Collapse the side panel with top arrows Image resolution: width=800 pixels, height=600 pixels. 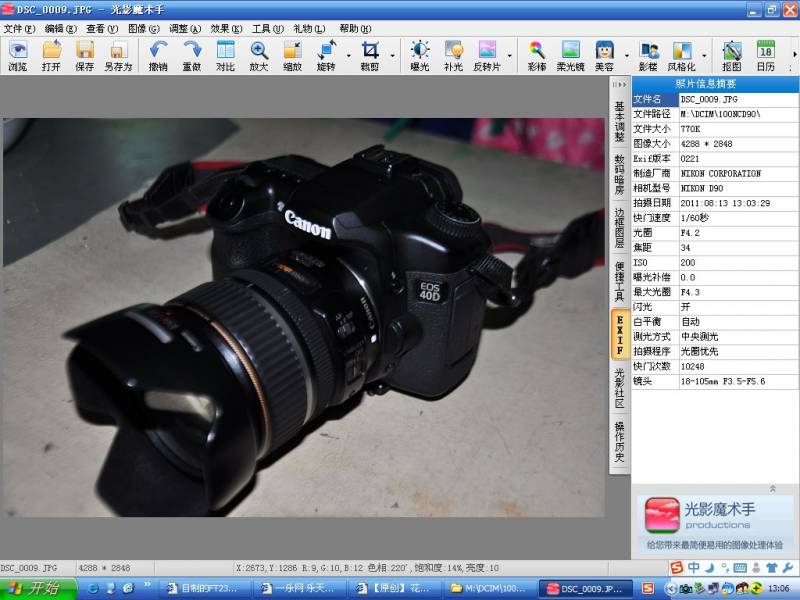pyautogui.click(x=619, y=85)
